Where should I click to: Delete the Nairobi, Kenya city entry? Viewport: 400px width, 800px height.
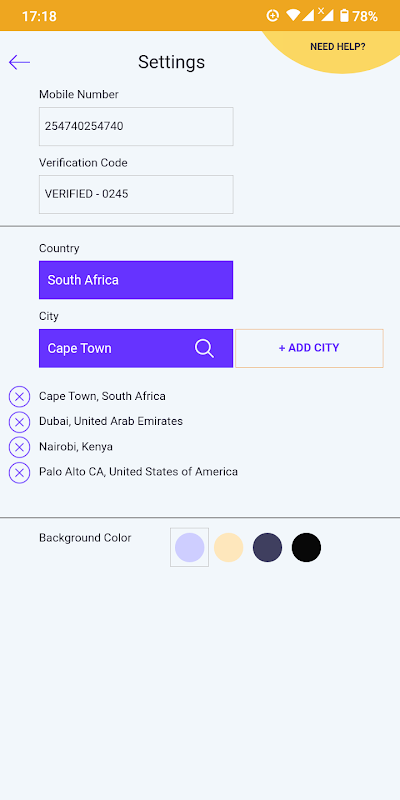pyautogui.click(x=19, y=447)
